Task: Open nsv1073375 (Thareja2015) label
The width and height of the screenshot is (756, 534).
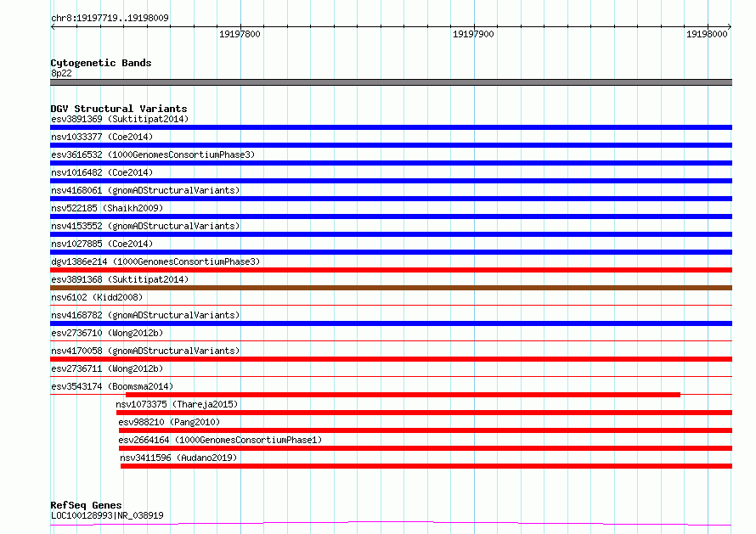Action: tap(177, 404)
